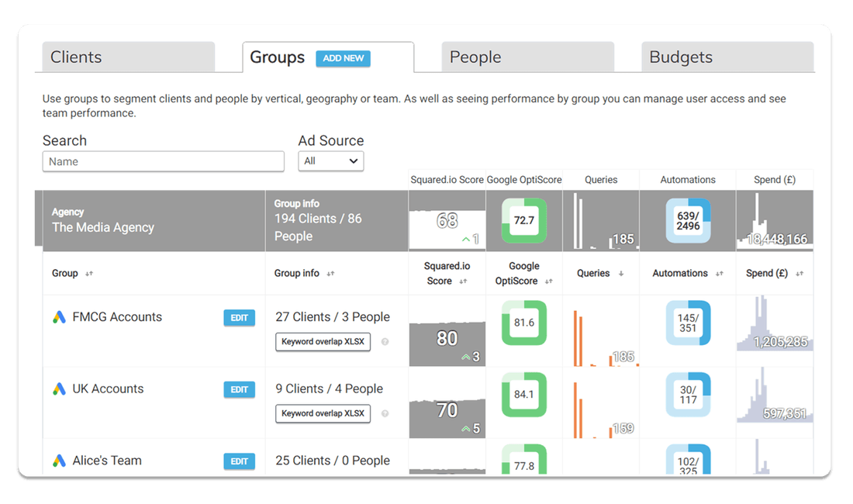853x504 pixels.
Task: Click help icon next to FMCG Keyword overlap
Action: tap(385, 342)
